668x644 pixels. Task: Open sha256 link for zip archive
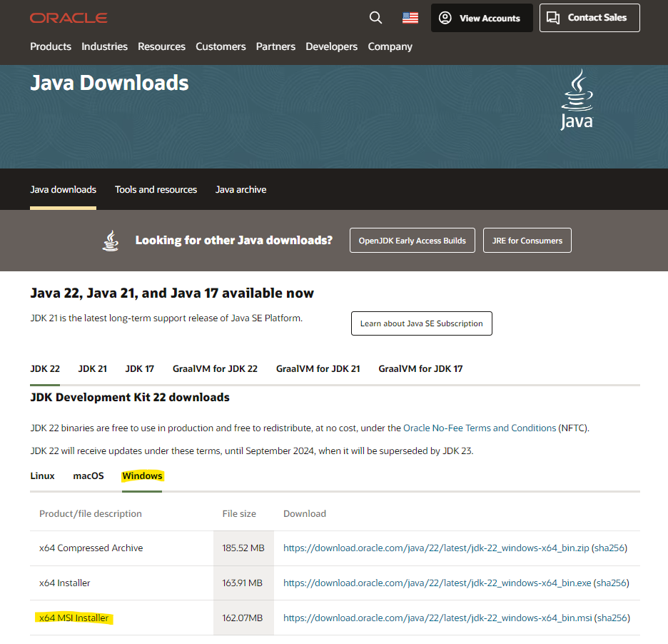609,548
